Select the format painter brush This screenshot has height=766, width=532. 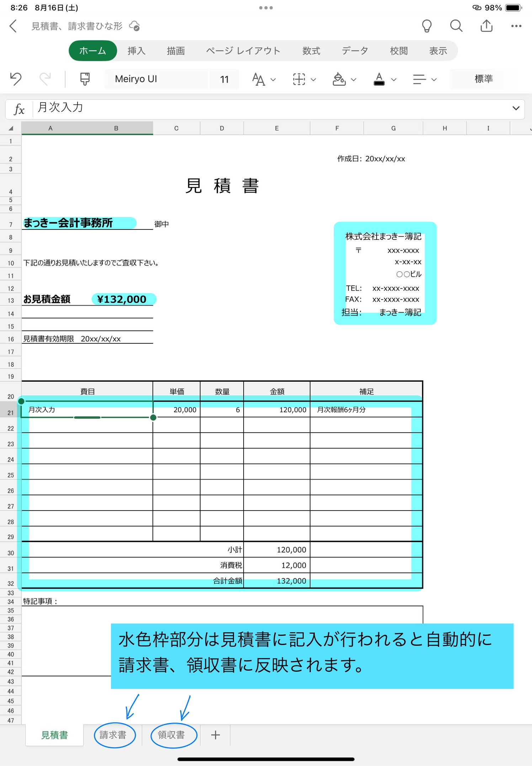[85, 79]
